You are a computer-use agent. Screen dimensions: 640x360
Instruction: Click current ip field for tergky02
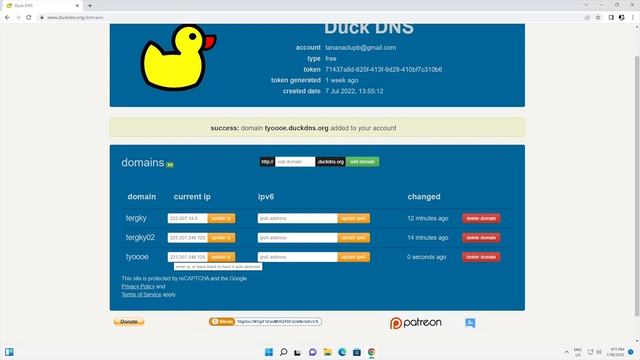click(188, 238)
